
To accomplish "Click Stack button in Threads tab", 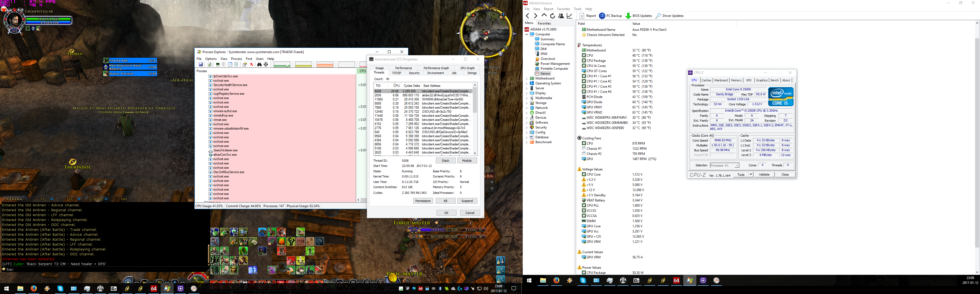I will coord(445,161).
